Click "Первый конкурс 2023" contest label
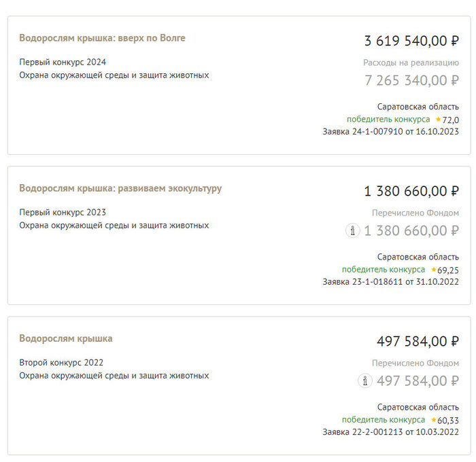 tap(63, 212)
